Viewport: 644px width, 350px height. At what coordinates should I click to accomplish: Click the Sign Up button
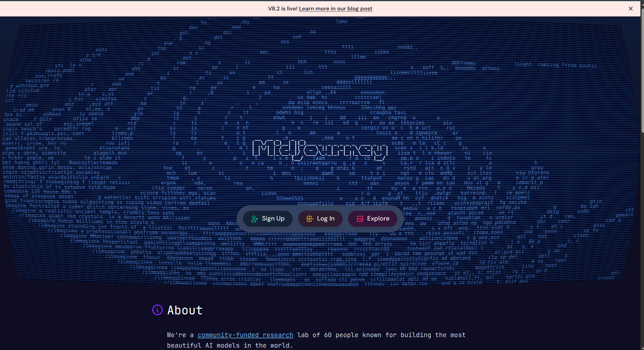(x=268, y=219)
